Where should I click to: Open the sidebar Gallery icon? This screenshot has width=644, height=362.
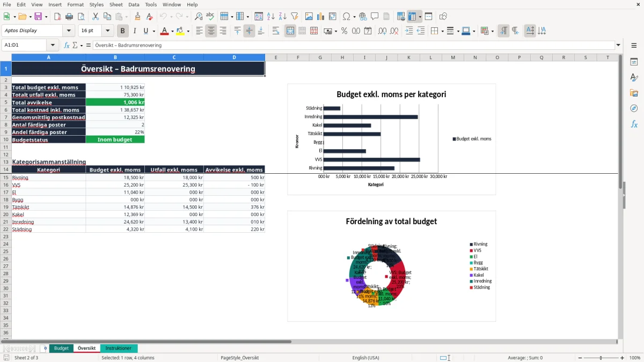click(634, 93)
